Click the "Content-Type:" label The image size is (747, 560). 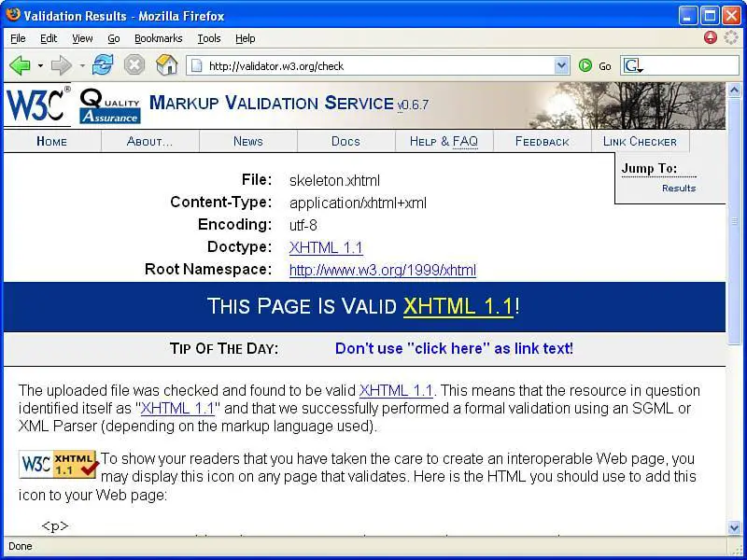pos(221,202)
